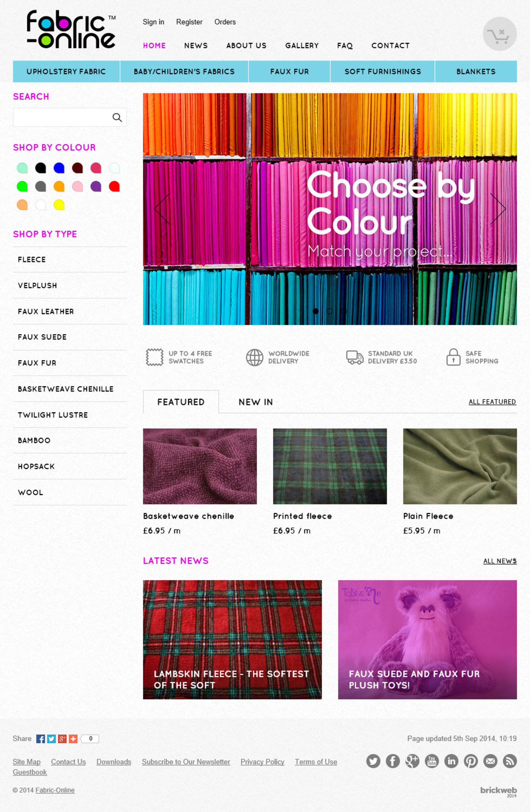Image resolution: width=530 pixels, height=812 pixels.
Task: Open the LinkedIn footer icon
Action: coord(451,761)
